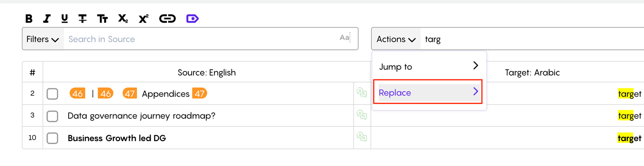
Task: Apply strikethrough formatting icon
Action: [x=83, y=19]
